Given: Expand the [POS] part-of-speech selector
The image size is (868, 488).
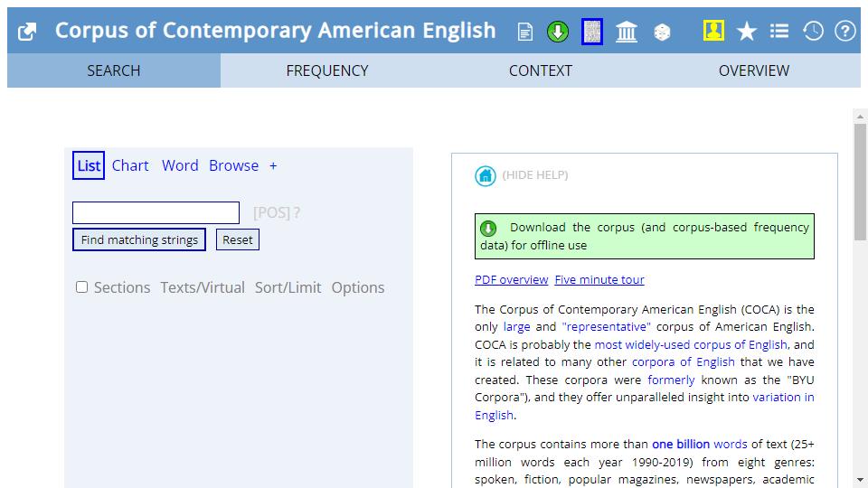Looking at the screenshot, I should (x=271, y=213).
